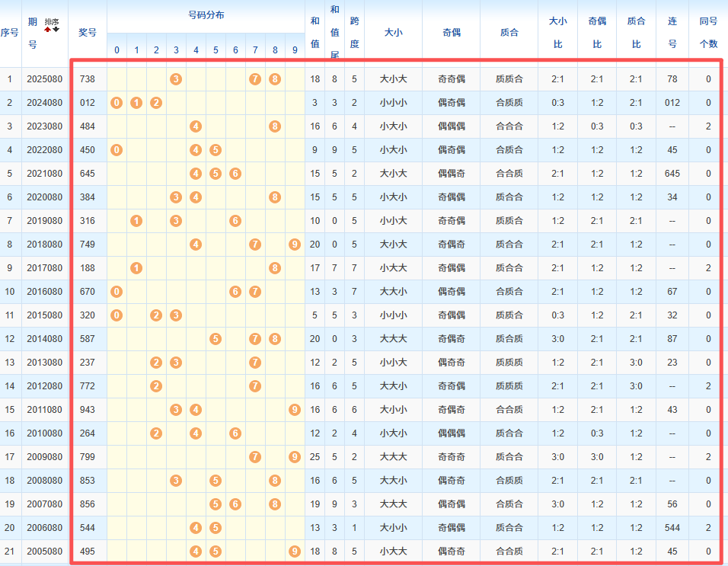
Task: Click the 大小 column header
Action: 393,33
